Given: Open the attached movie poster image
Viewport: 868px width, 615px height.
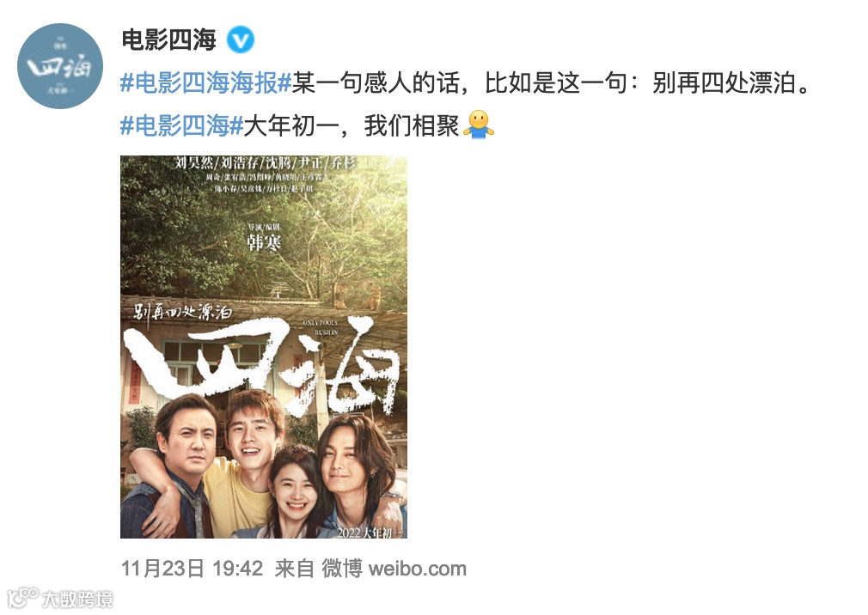Looking at the screenshot, I should (x=264, y=347).
